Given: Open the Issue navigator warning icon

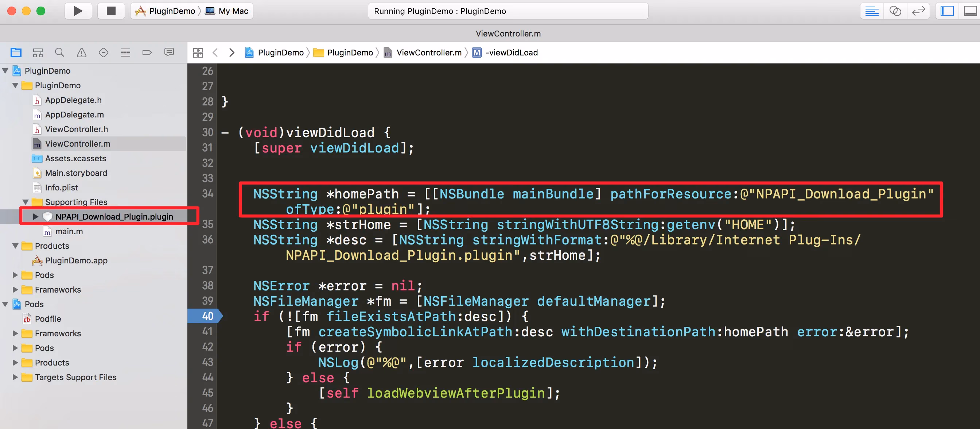Looking at the screenshot, I should [x=81, y=53].
